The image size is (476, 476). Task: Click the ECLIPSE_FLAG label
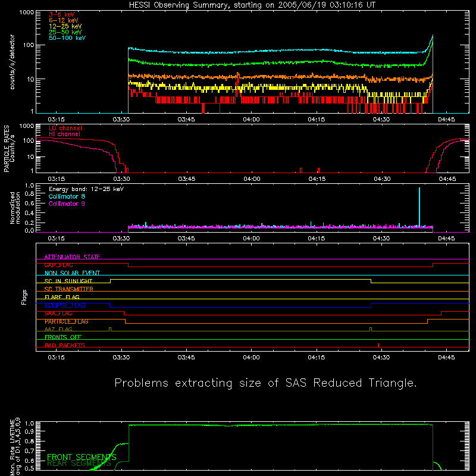point(65,305)
